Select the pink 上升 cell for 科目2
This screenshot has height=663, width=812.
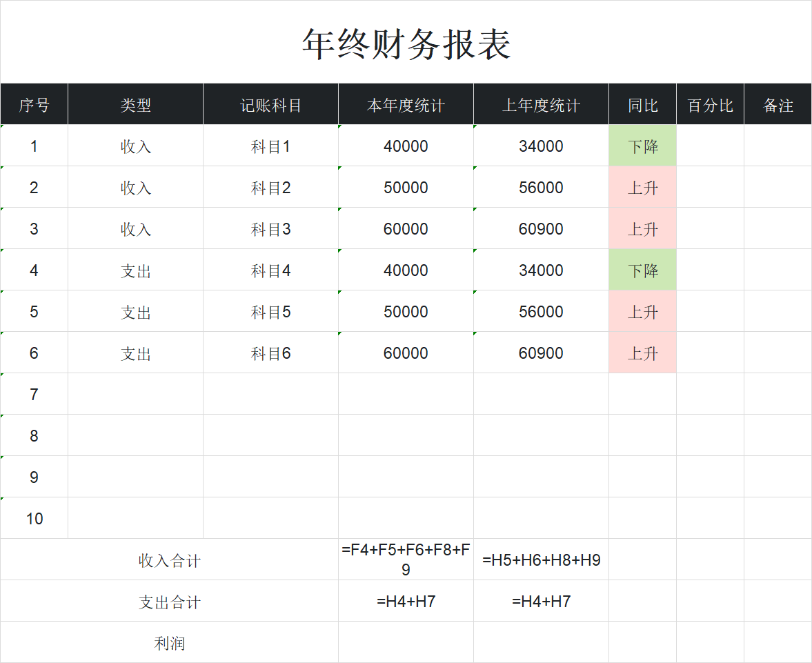tap(642, 187)
